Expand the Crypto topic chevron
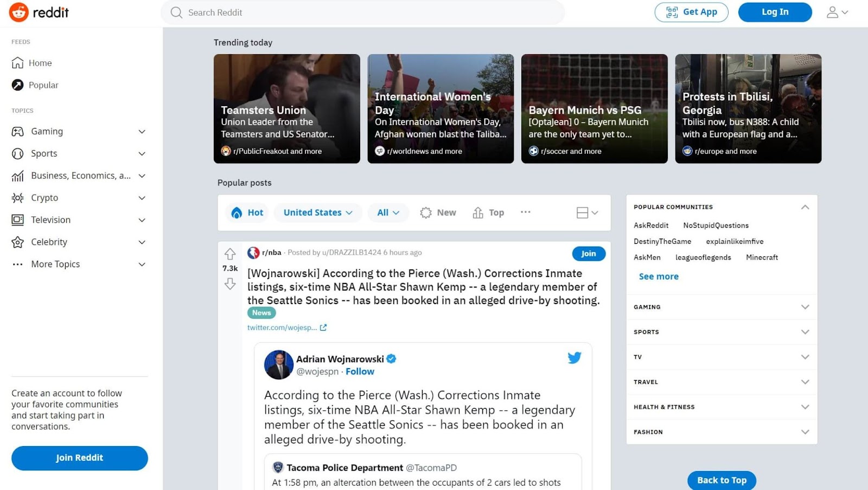The image size is (868, 490). click(x=142, y=198)
